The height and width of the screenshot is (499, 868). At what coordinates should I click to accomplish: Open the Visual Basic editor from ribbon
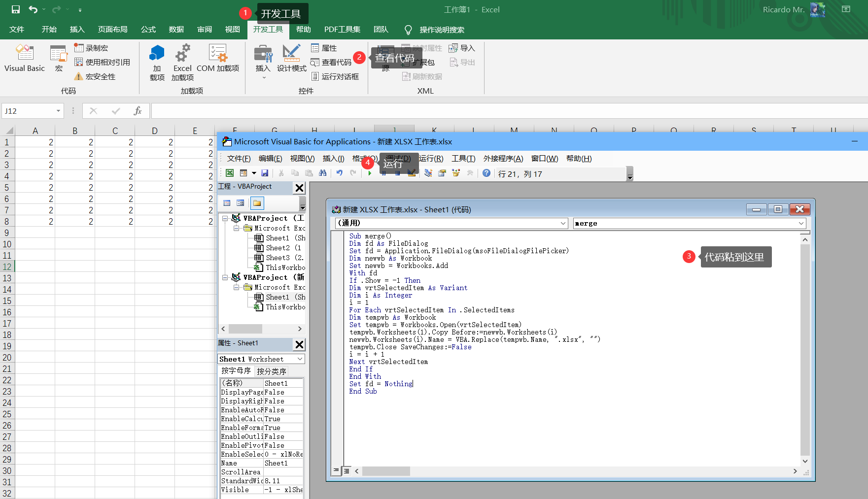25,59
